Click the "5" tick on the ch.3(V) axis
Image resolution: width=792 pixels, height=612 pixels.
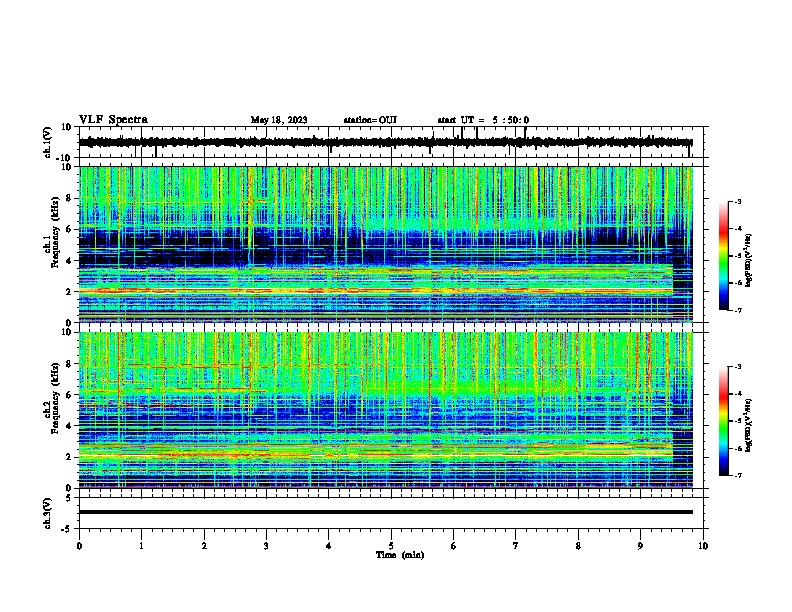click(x=69, y=498)
